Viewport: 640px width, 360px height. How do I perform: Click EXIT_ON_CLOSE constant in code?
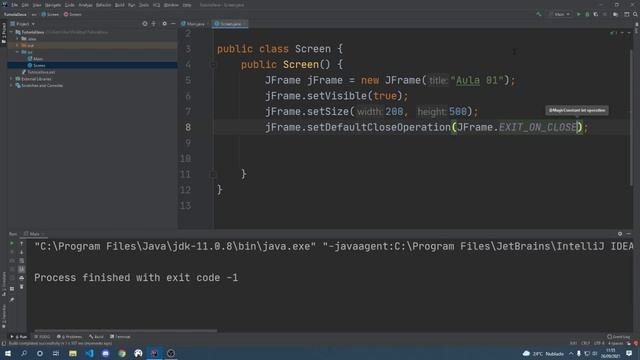click(538, 127)
